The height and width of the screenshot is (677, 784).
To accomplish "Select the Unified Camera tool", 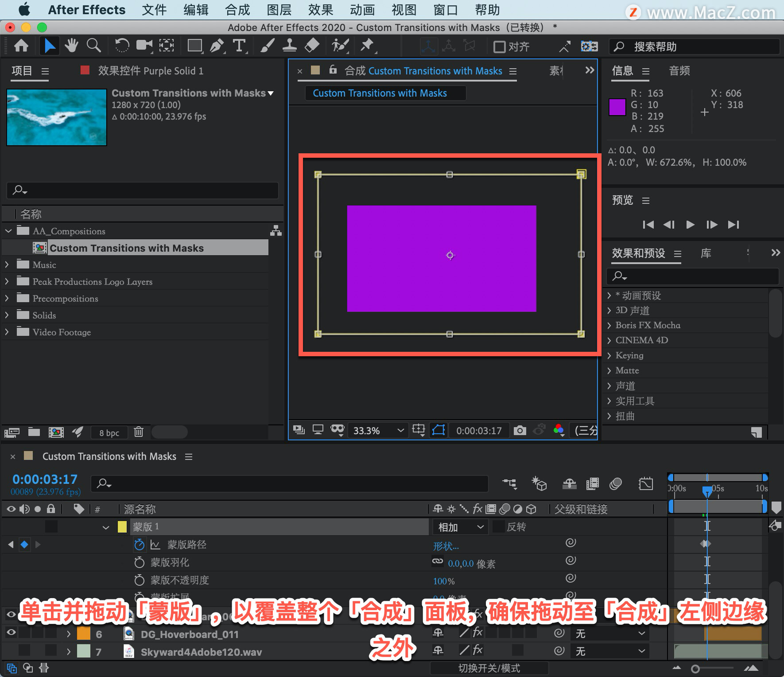I will tap(144, 46).
